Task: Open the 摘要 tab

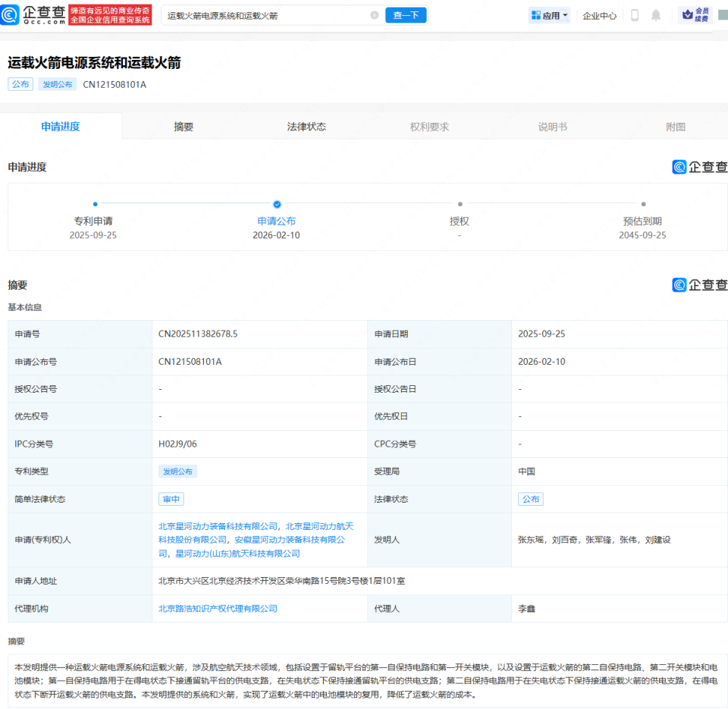Action: coord(184,127)
